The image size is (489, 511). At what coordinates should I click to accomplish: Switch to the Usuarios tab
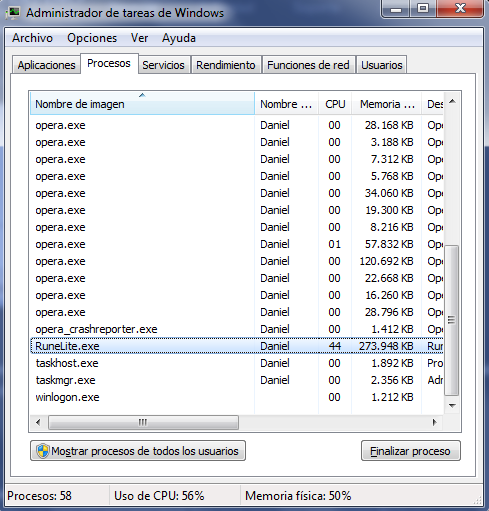[x=382, y=65]
